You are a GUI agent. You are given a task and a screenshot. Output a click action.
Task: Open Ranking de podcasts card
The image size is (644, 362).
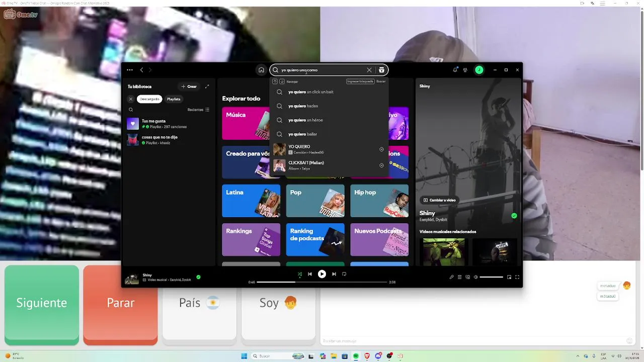point(315,239)
